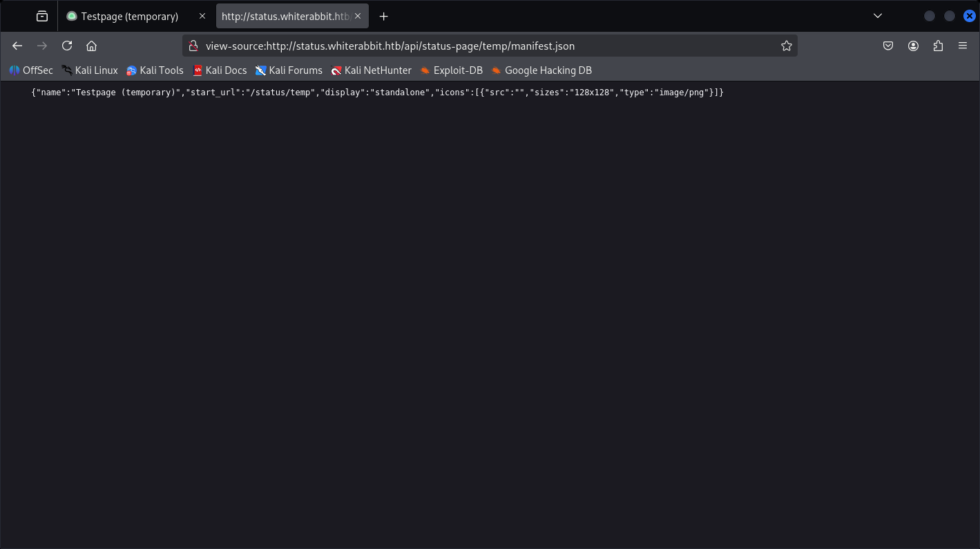
Task: Open the Exploit-DB bookmark
Action: tap(452, 70)
